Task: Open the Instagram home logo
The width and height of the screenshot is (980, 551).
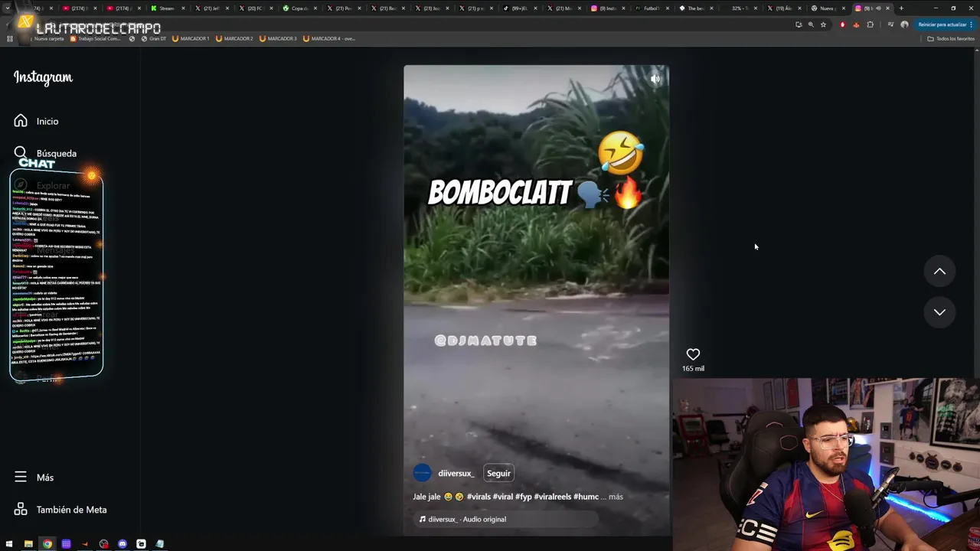Action: tap(43, 77)
